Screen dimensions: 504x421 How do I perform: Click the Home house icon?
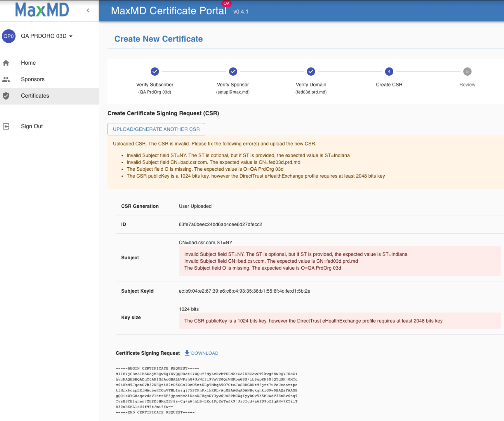(x=6, y=63)
